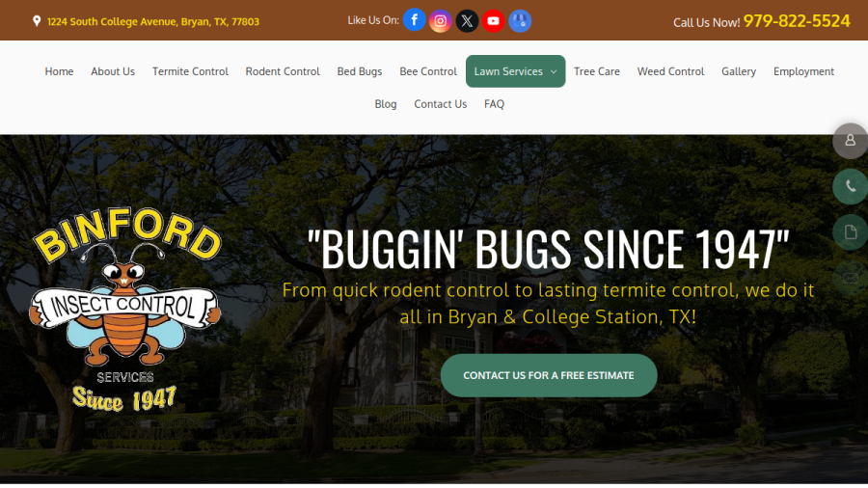
Task: Open the Rodent Control page
Action: coord(283,71)
